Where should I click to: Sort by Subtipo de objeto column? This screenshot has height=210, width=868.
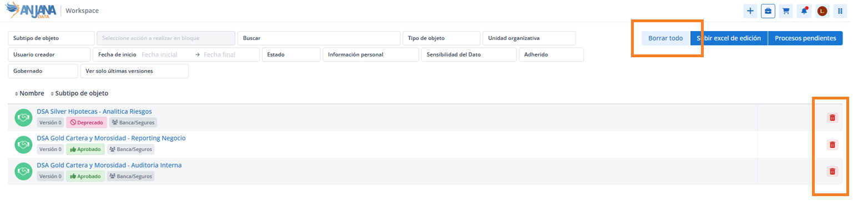point(79,93)
